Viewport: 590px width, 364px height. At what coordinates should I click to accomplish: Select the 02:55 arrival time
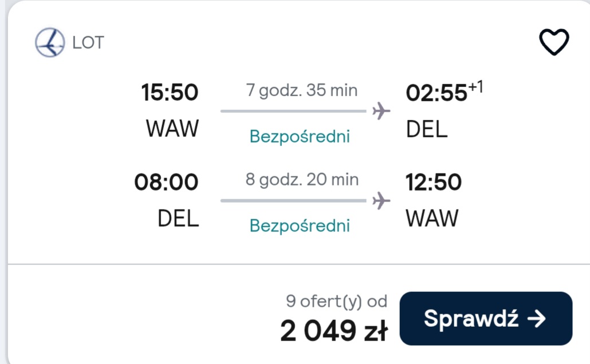[436, 93]
